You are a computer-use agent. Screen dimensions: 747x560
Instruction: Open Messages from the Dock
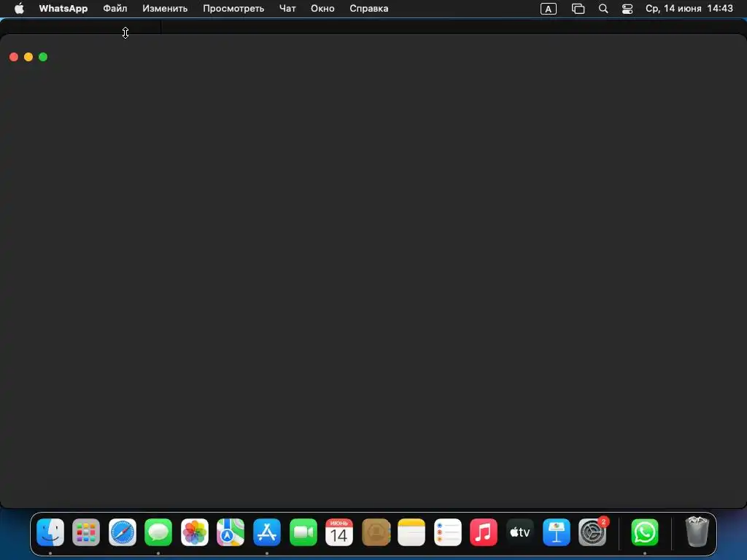pyautogui.click(x=158, y=532)
